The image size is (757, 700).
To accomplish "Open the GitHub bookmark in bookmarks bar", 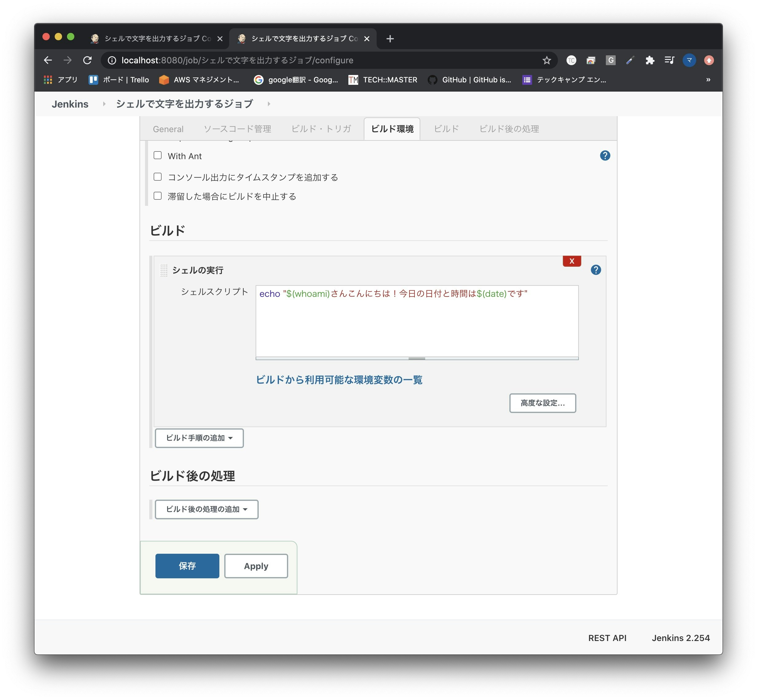I will [x=469, y=80].
